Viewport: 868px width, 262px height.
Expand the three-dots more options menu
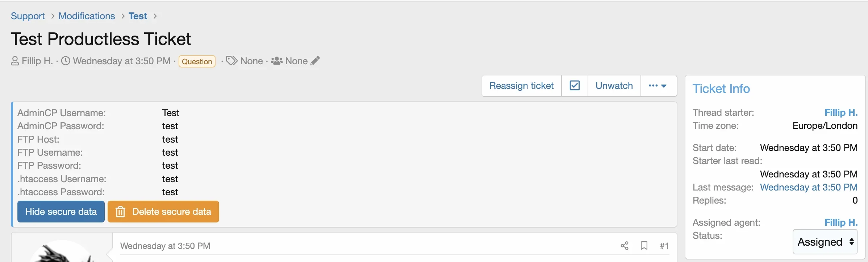click(x=658, y=86)
